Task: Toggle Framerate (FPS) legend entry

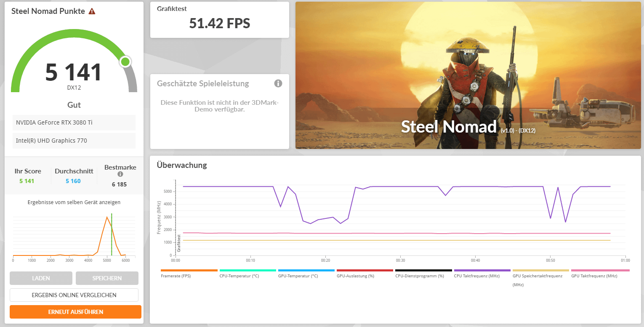Action: point(189,276)
